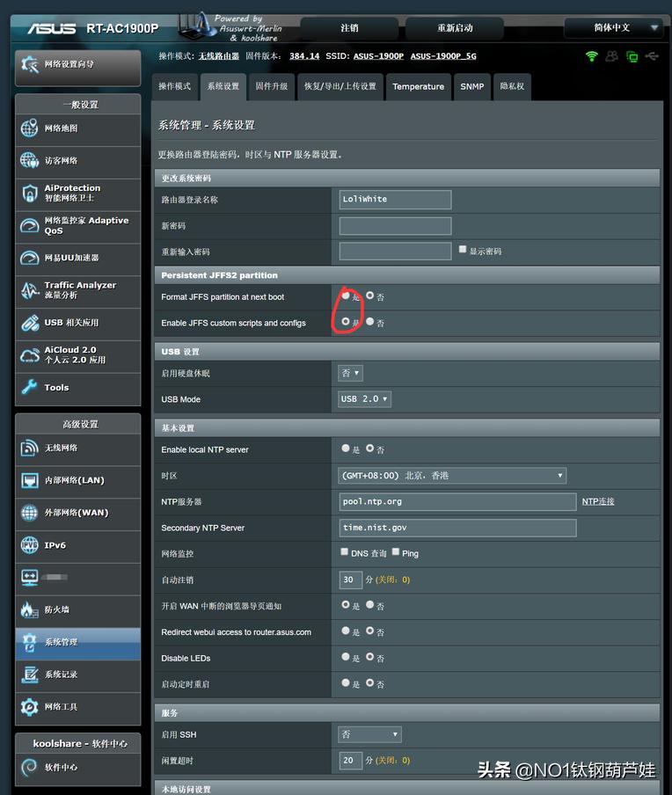Select No for Enable JFFS custom scripts

[370, 322]
